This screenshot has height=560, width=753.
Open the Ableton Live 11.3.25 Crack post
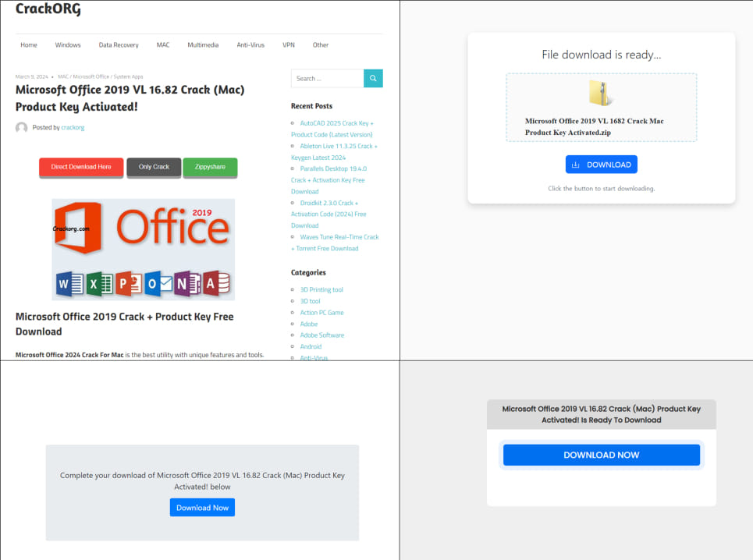pos(334,151)
